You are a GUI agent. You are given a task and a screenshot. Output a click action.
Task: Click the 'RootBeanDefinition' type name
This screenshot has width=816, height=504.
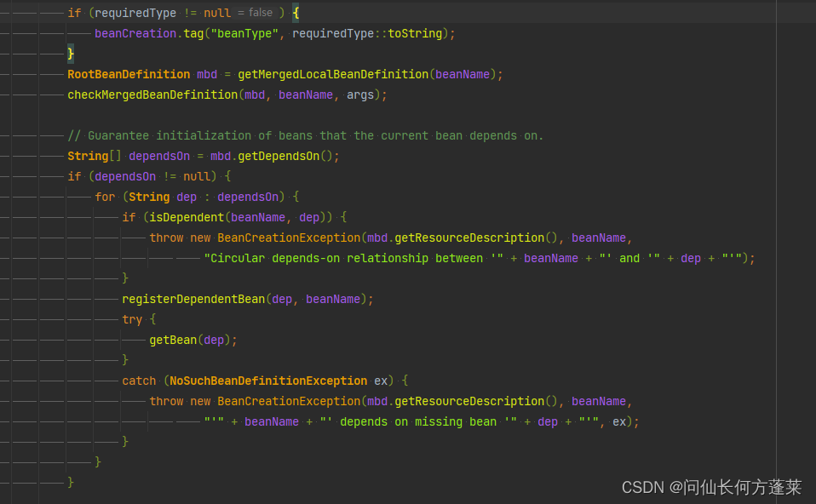129,74
